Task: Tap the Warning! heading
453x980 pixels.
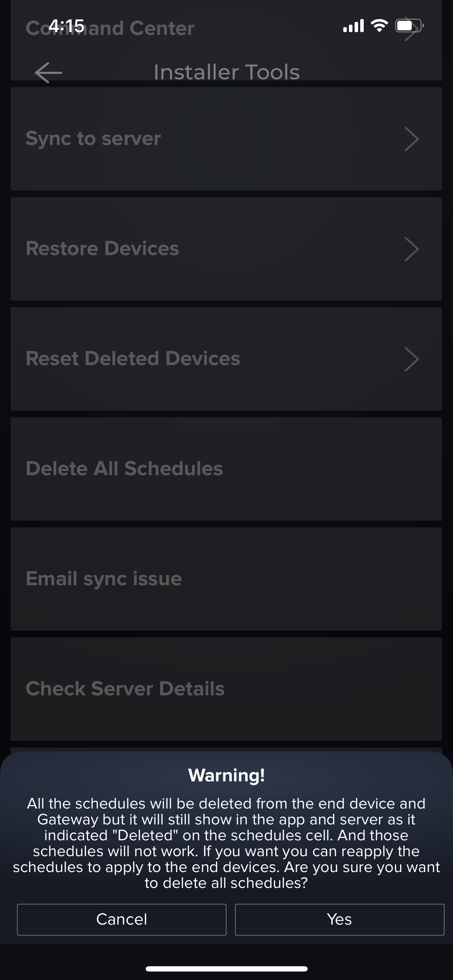Action: 226,775
